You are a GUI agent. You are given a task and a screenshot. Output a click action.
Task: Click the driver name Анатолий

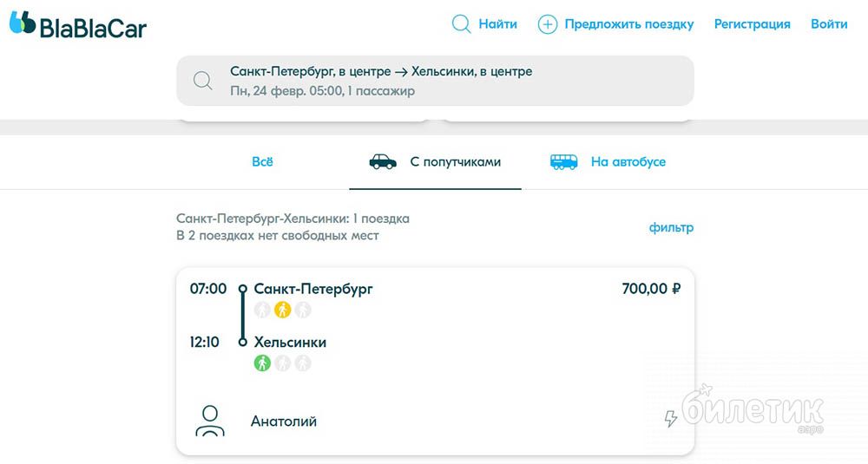[284, 422]
